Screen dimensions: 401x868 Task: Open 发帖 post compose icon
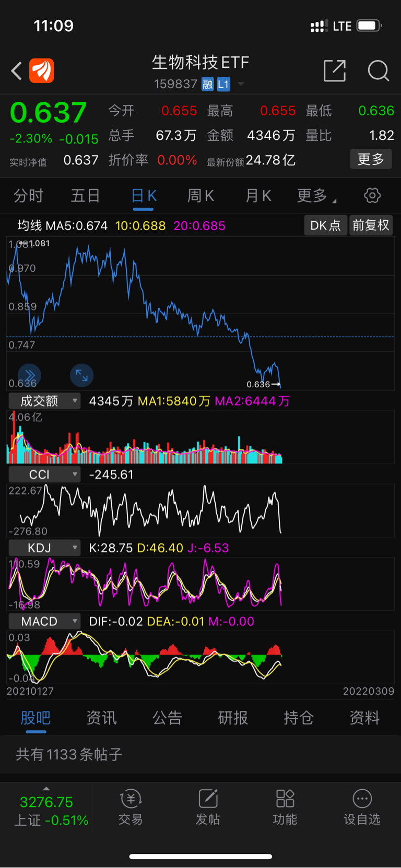point(208,807)
